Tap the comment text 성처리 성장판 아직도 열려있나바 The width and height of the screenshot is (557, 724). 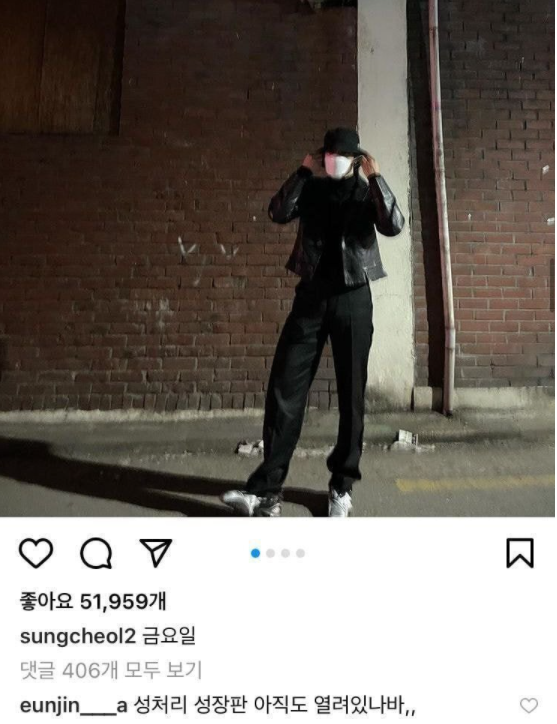click(274, 705)
